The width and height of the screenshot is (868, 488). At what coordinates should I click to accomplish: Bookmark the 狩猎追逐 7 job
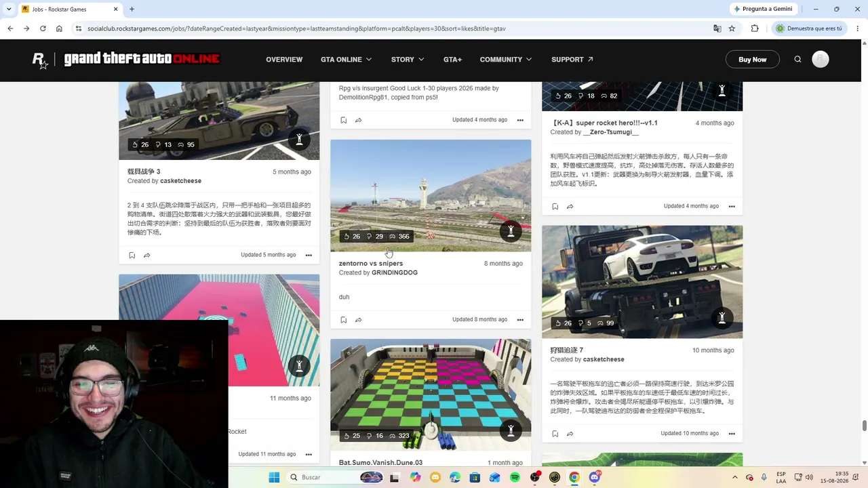pyautogui.click(x=555, y=434)
